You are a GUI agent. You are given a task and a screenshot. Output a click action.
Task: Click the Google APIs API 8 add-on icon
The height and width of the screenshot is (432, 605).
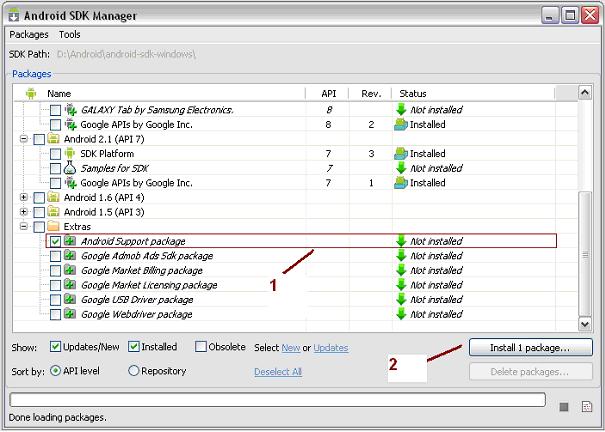(71, 125)
